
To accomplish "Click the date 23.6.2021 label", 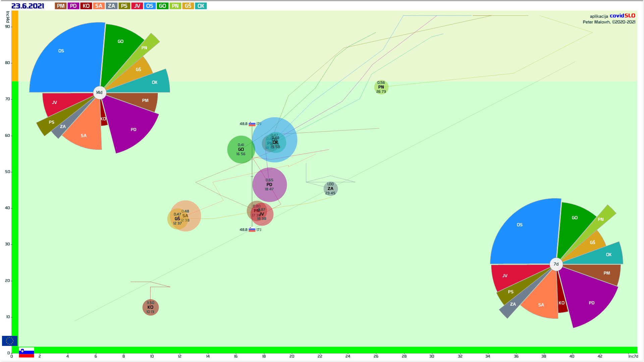I will tap(28, 6).
